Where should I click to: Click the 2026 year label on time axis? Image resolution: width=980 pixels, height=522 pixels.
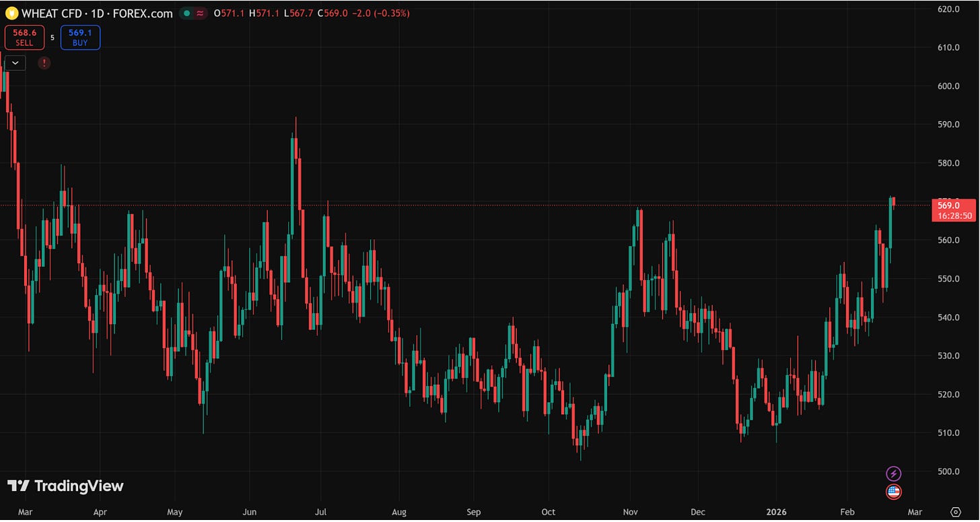[x=775, y=512]
